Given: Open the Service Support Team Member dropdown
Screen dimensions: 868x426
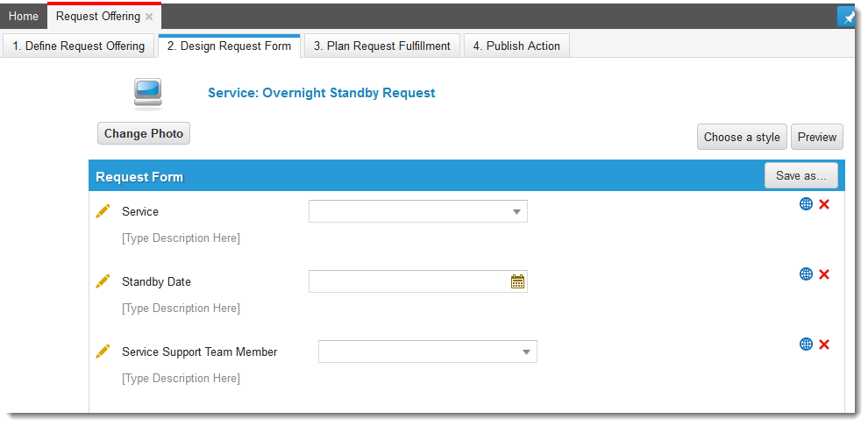Looking at the screenshot, I should tap(526, 352).
